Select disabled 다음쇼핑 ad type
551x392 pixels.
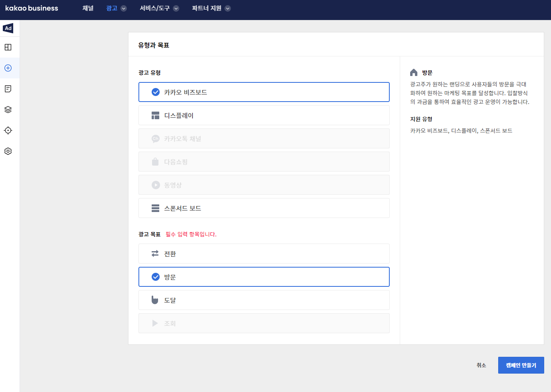click(x=264, y=162)
